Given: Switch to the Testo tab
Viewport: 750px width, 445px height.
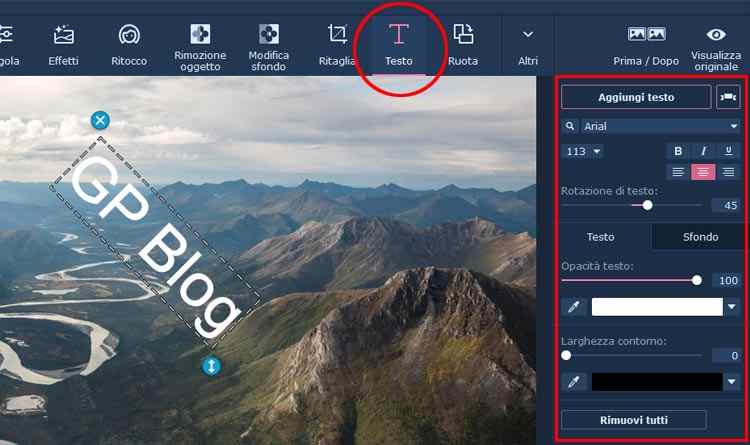Looking at the screenshot, I should click(x=601, y=237).
